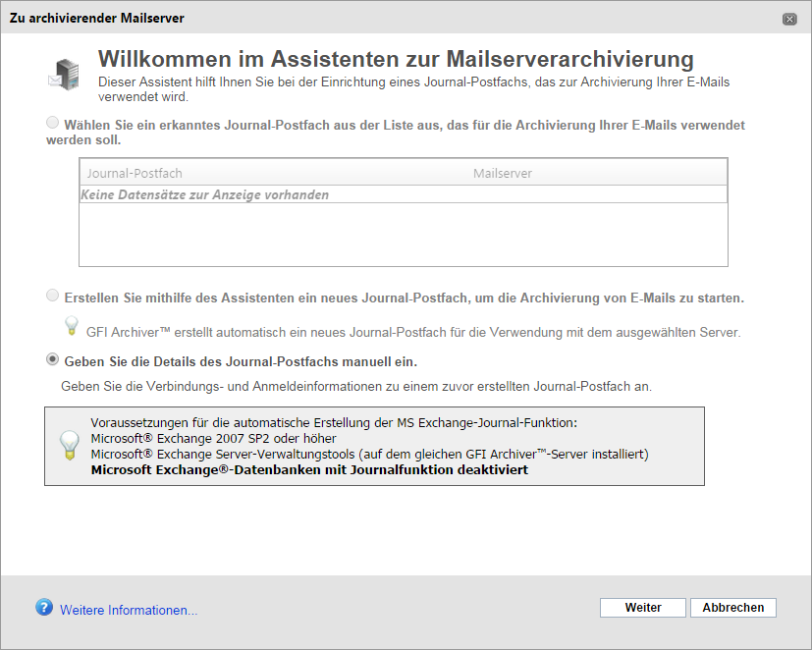Click the blue help question mark icon
The width and height of the screenshot is (812, 650).
[x=44, y=607]
